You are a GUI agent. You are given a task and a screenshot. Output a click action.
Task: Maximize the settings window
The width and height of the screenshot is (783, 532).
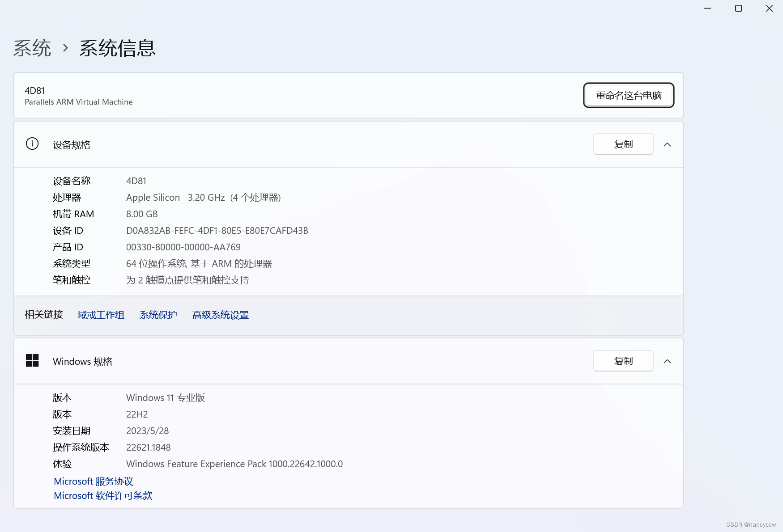[x=738, y=8]
